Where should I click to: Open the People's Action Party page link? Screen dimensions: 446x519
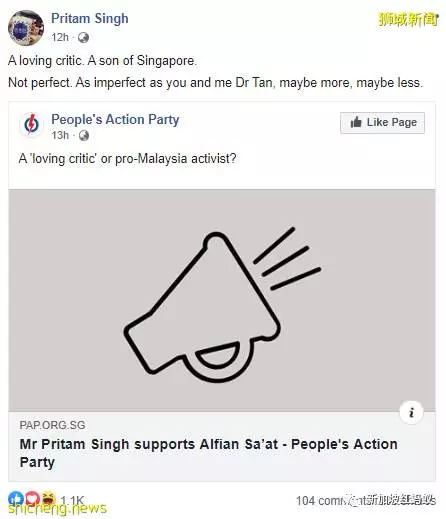[x=115, y=119]
